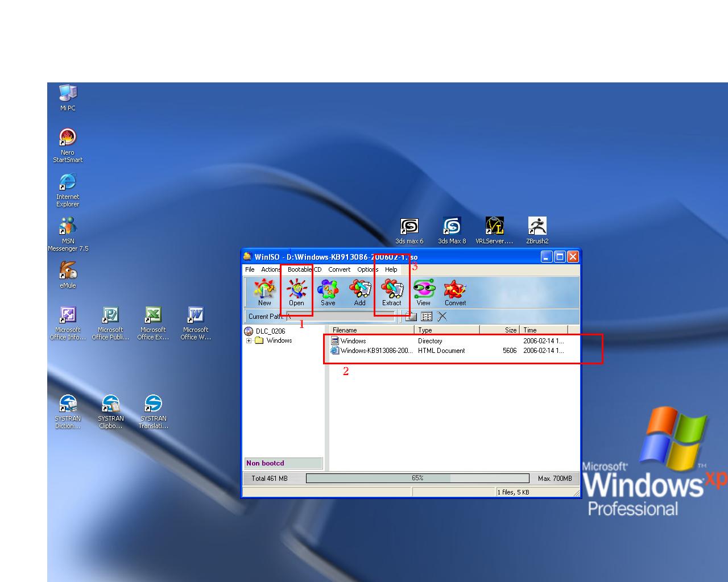Select the SYSTRAN Translator desktop shortcut

point(153,411)
